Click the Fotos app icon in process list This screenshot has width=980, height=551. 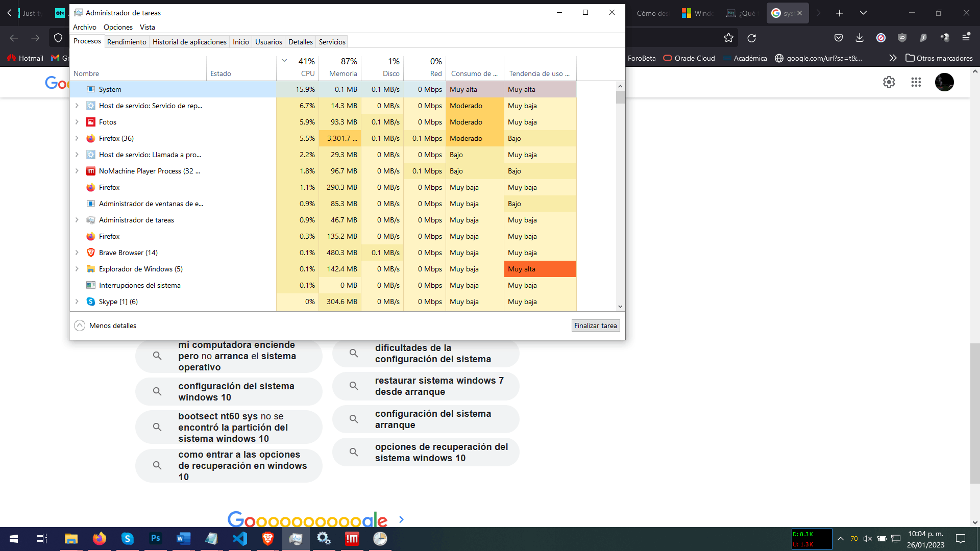(x=91, y=122)
